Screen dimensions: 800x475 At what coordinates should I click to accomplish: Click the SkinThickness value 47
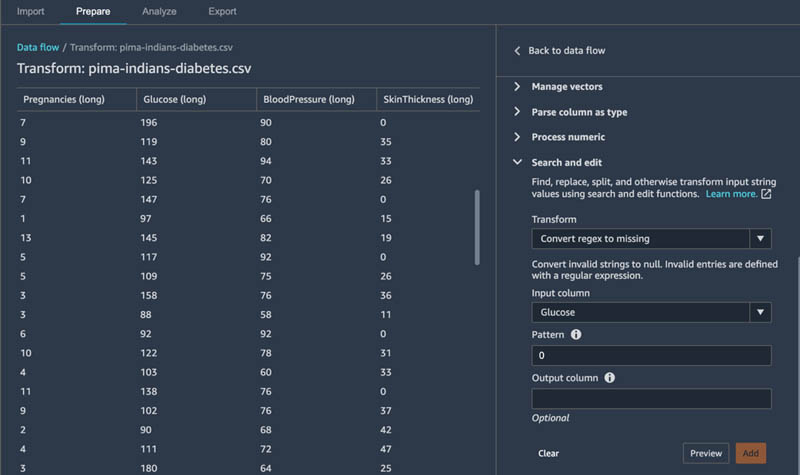(386, 449)
